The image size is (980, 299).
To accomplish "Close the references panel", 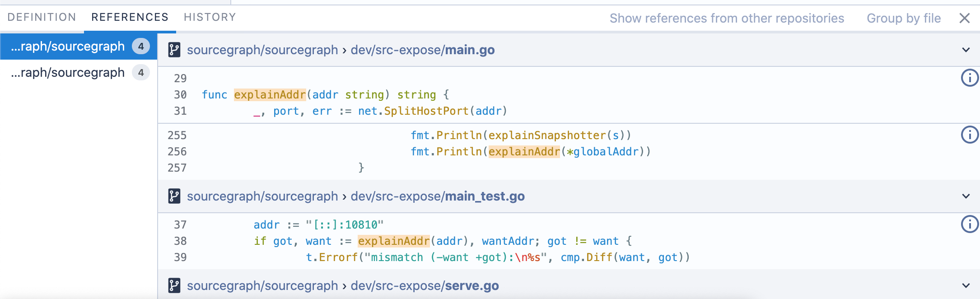I will click(965, 18).
